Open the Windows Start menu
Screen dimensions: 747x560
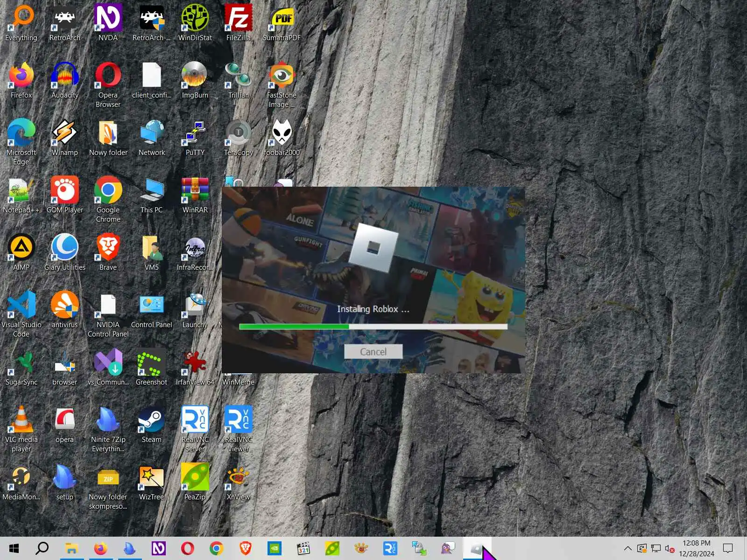pyautogui.click(x=14, y=548)
